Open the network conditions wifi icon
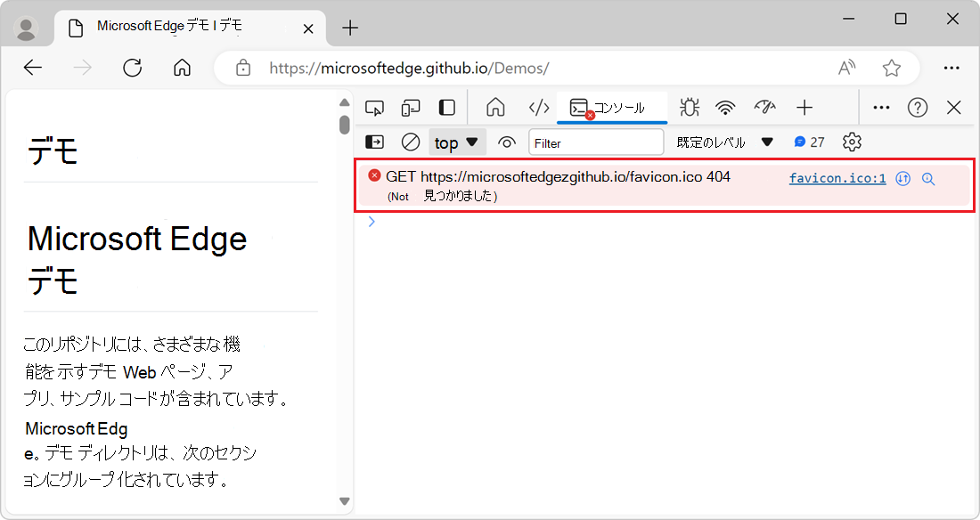 click(x=726, y=107)
